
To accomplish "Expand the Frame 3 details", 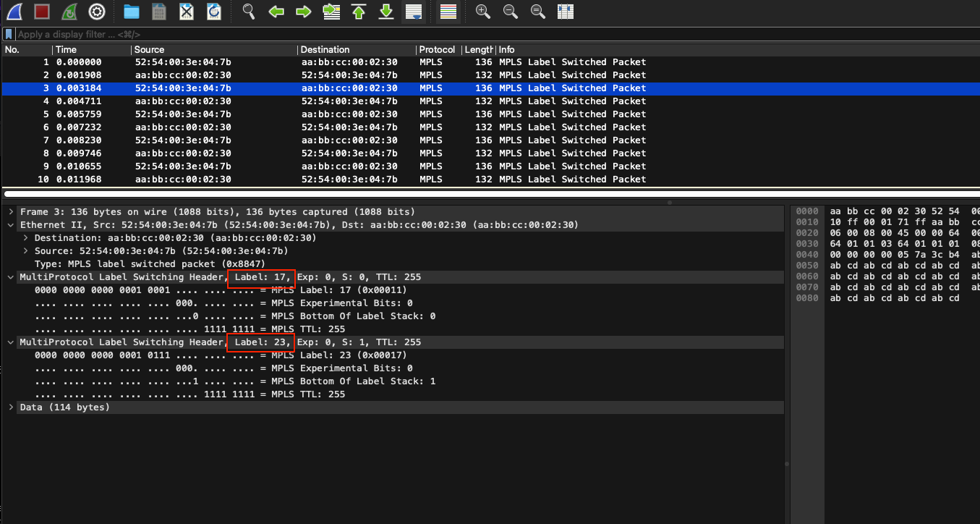I will point(11,212).
